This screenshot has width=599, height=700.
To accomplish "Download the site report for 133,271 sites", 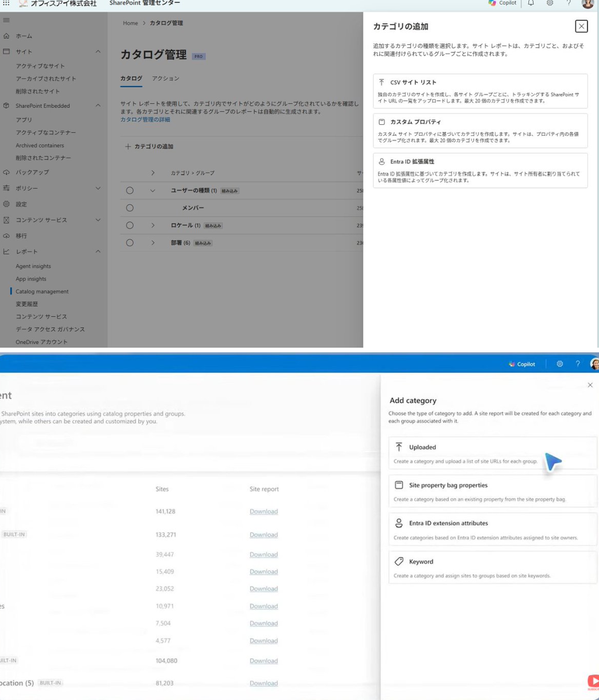I will 264,534.
